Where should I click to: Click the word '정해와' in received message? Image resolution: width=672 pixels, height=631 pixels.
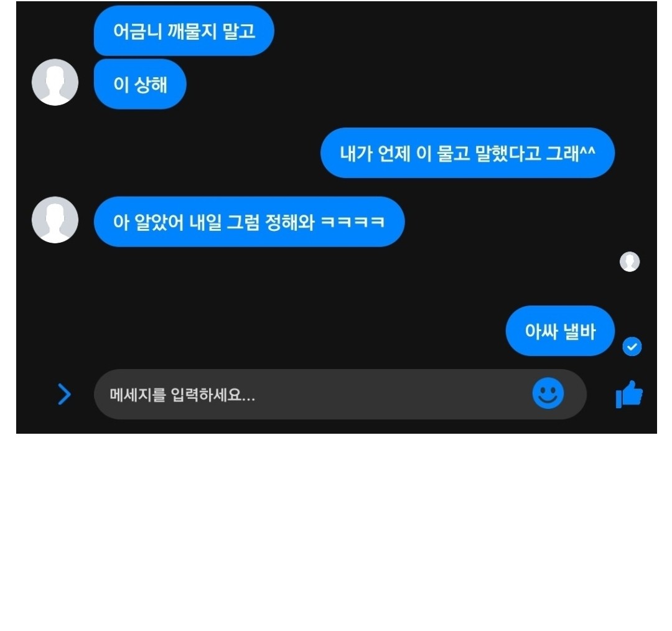[x=290, y=222]
